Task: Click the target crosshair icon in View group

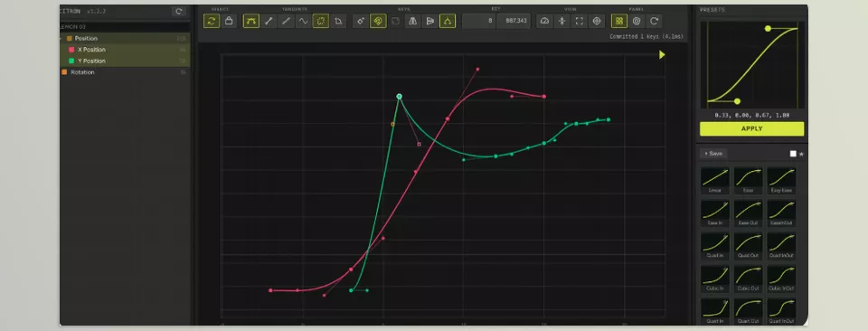Action: [597, 21]
